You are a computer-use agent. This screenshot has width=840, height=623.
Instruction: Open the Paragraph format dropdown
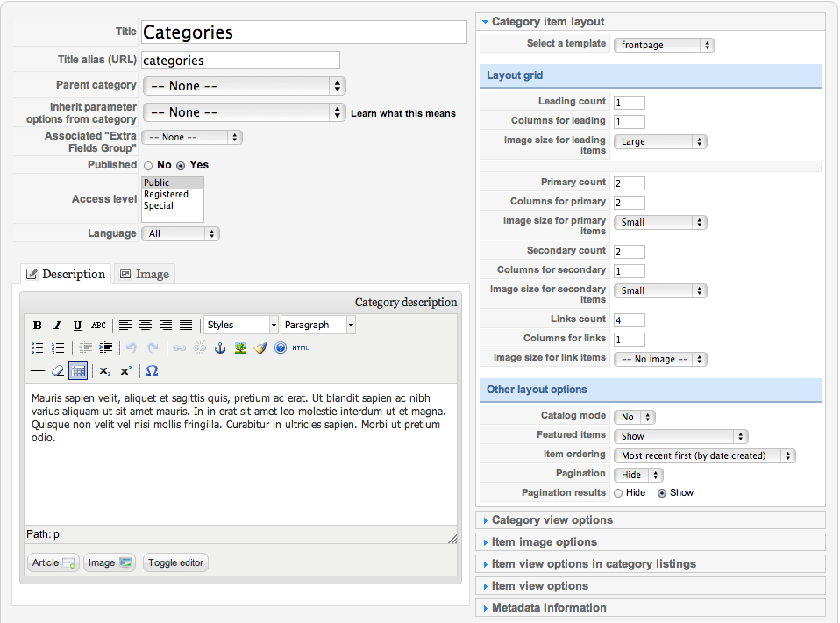318,325
